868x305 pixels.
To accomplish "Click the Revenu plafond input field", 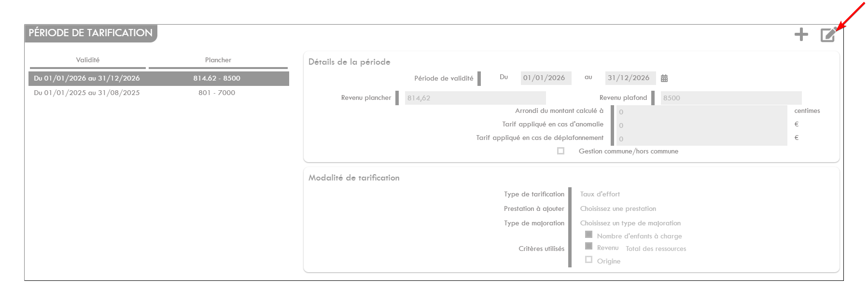I will 731,98.
